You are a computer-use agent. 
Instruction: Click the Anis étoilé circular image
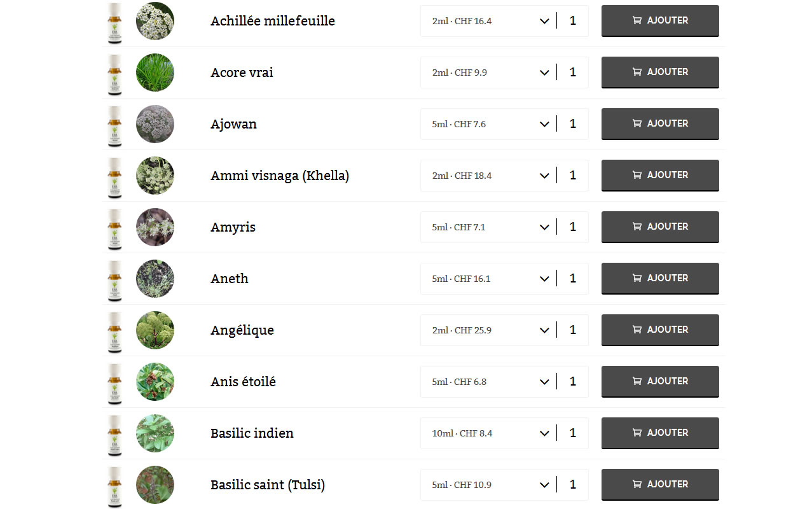155,382
